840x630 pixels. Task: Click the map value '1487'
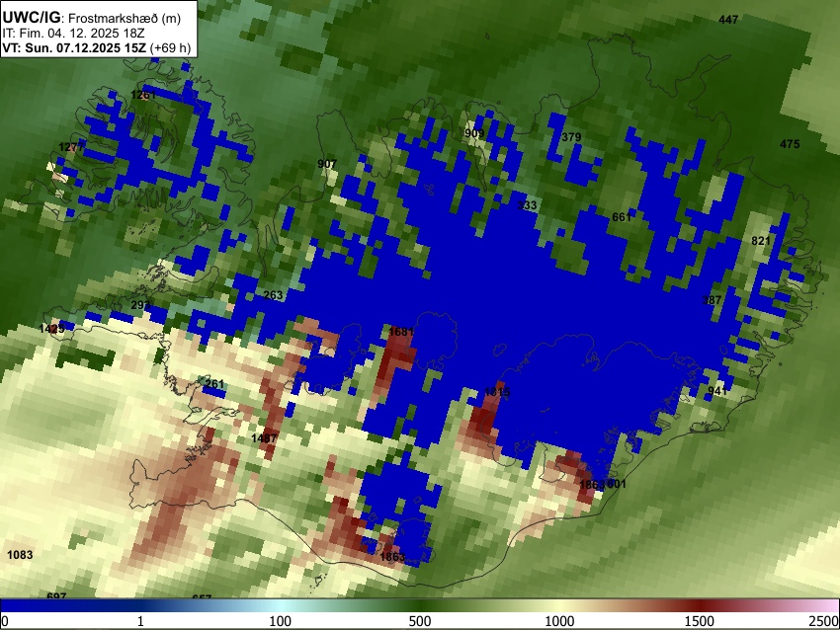pyautogui.click(x=264, y=438)
